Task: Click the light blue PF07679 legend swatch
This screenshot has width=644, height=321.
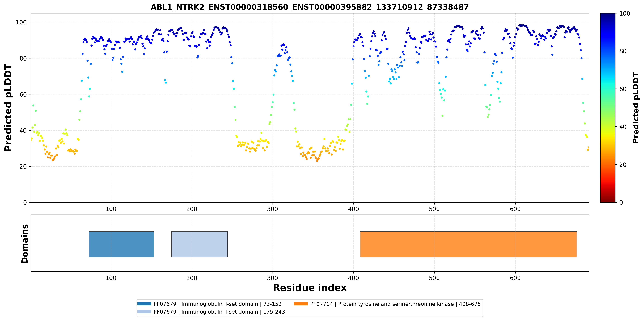Action: click(x=144, y=311)
